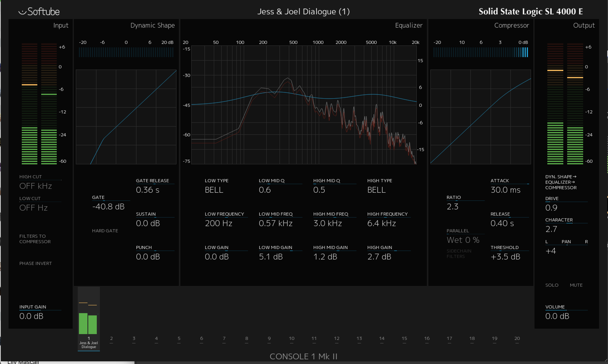Click the Volume 0.0 dB value
The image size is (608, 364).
point(557,316)
